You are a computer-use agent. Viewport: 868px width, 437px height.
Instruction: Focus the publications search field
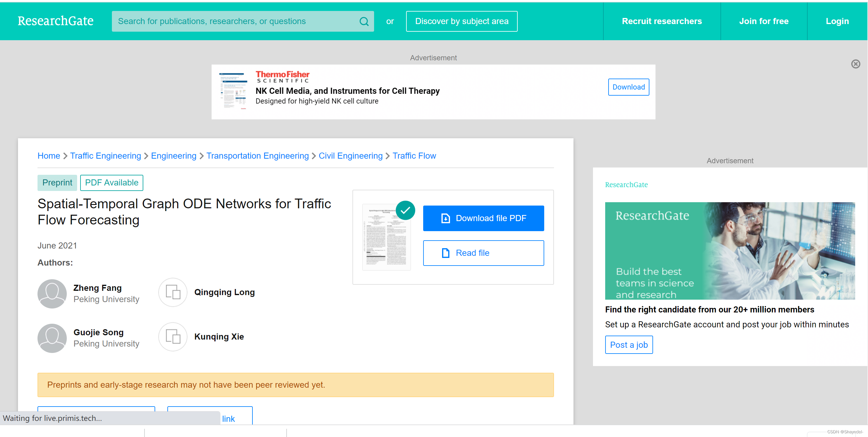click(x=236, y=21)
